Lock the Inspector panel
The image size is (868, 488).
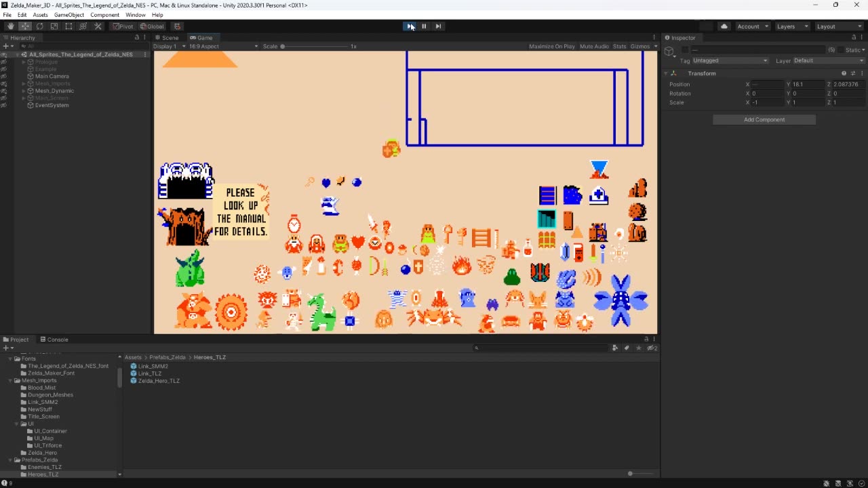(x=854, y=37)
